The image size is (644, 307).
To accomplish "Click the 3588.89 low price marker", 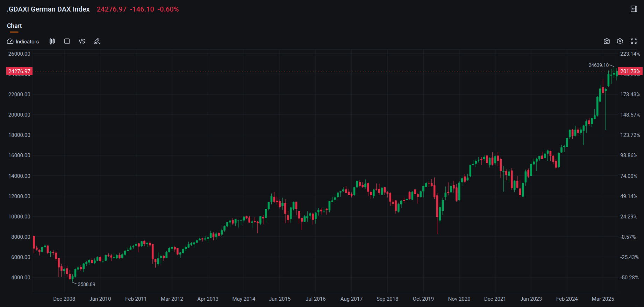I will point(86,284).
